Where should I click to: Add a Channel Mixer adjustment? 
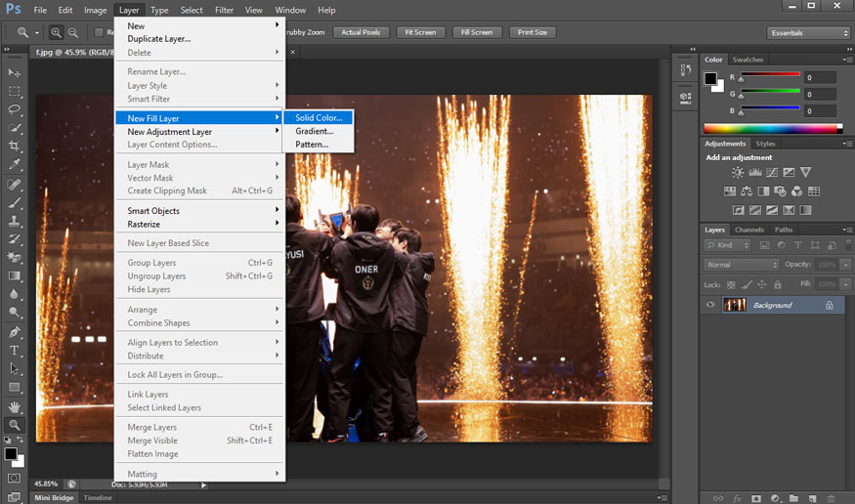tap(797, 191)
